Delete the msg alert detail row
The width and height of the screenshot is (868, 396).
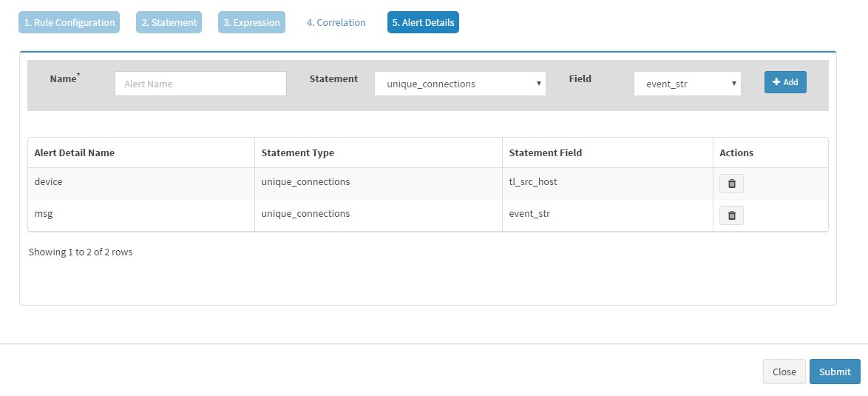(731, 215)
